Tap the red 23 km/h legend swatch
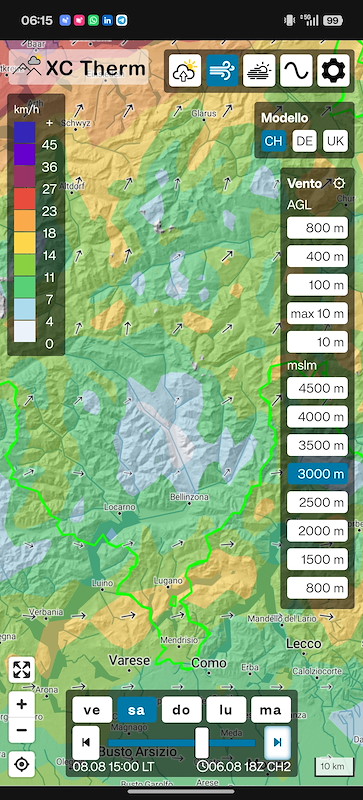363x800 pixels. [x=25, y=198]
